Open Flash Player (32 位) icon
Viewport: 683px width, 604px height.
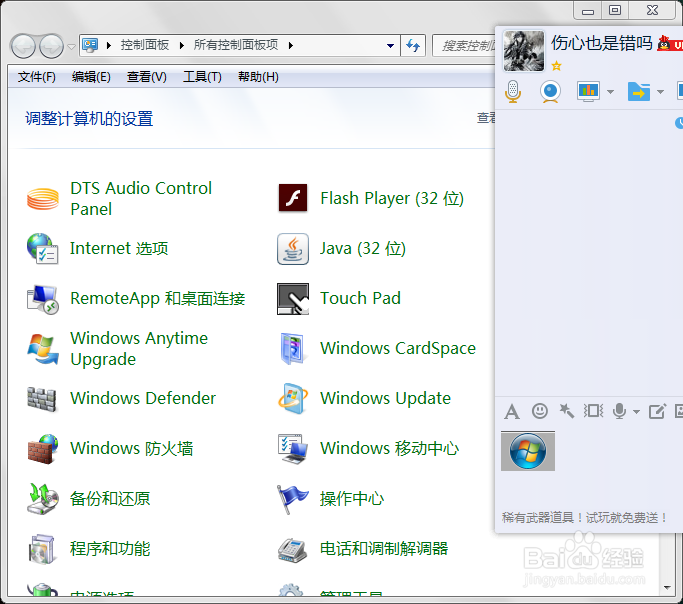[x=293, y=198]
